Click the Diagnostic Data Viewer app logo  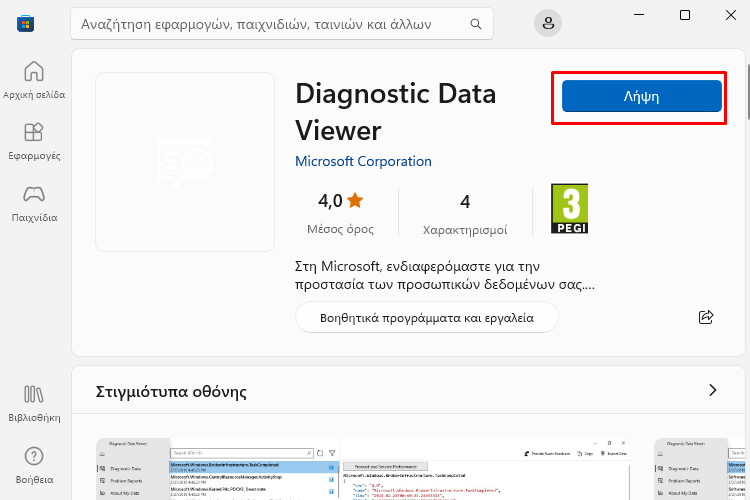pos(185,162)
